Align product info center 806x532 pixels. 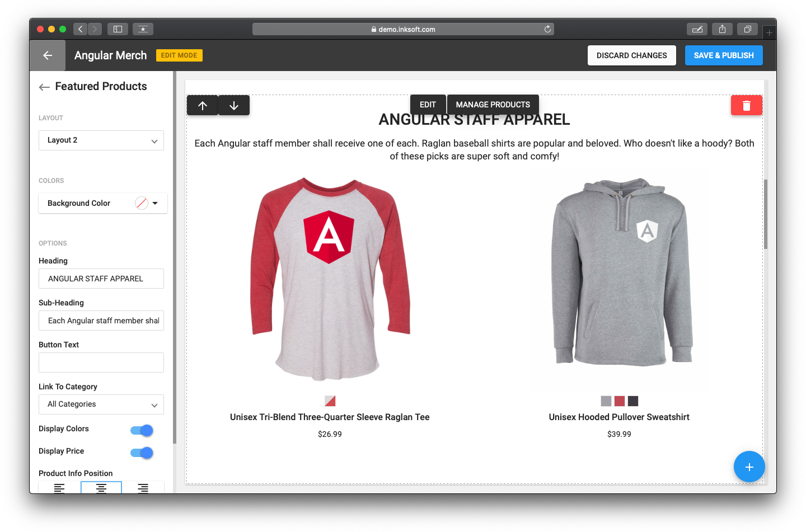tap(101, 488)
